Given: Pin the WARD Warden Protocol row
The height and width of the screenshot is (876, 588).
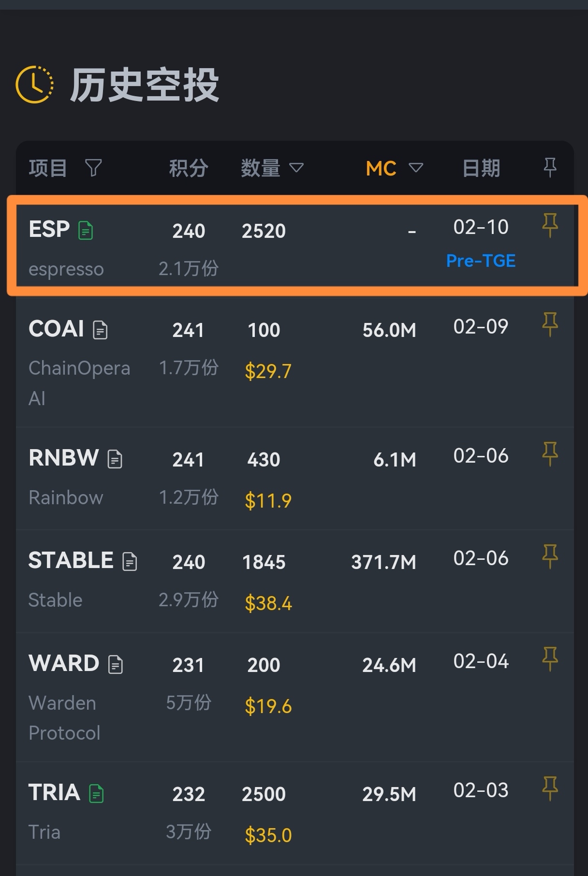Looking at the screenshot, I should coord(550,659).
